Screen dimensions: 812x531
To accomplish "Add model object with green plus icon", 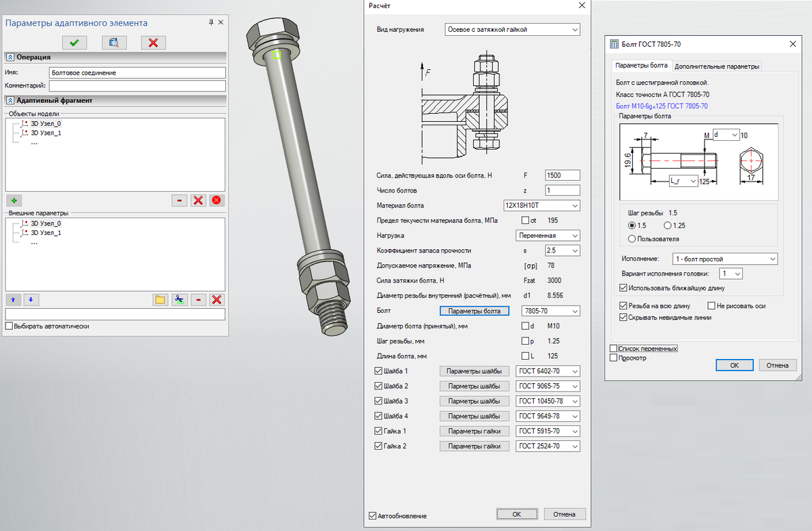I will tap(13, 200).
